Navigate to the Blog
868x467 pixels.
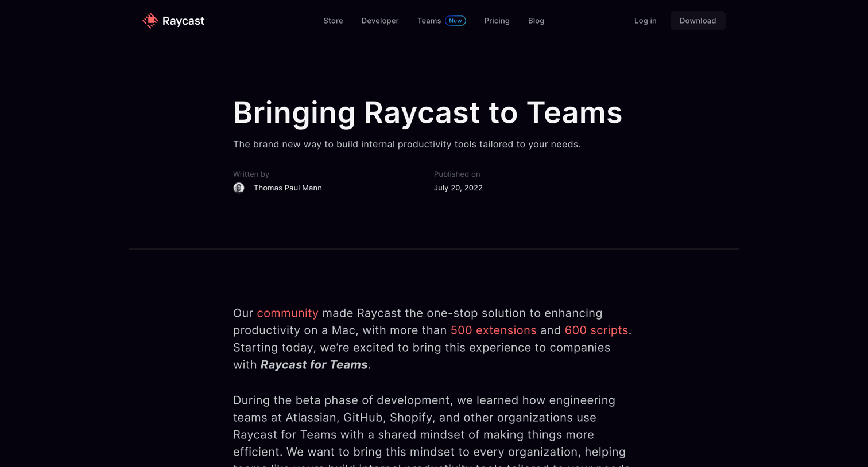click(536, 21)
